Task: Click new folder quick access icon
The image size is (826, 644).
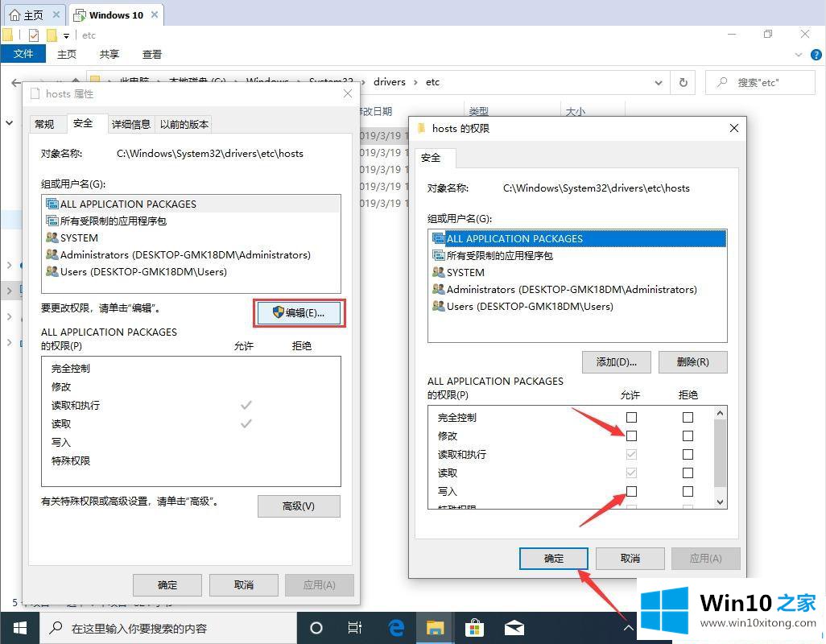Action: point(52,35)
